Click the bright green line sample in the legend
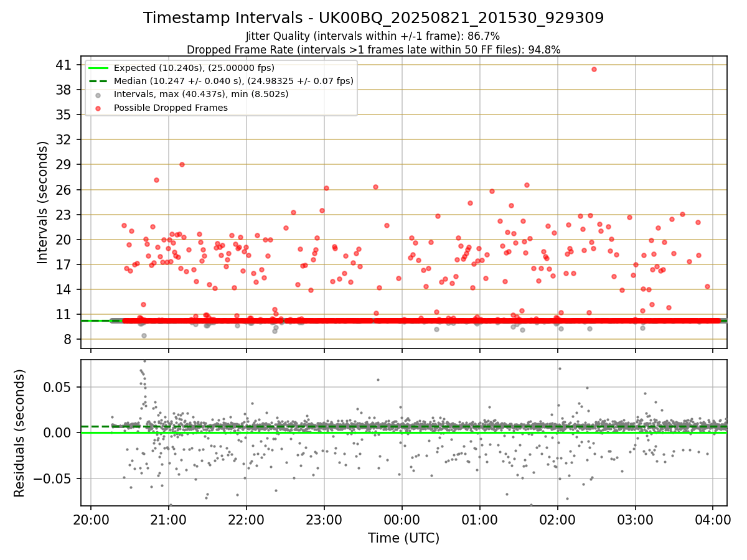Viewport: 747px width, 560px height. point(98,68)
